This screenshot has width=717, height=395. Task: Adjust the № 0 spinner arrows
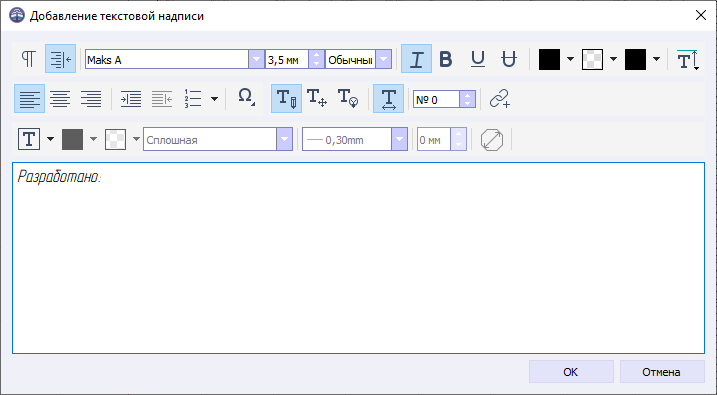point(467,99)
